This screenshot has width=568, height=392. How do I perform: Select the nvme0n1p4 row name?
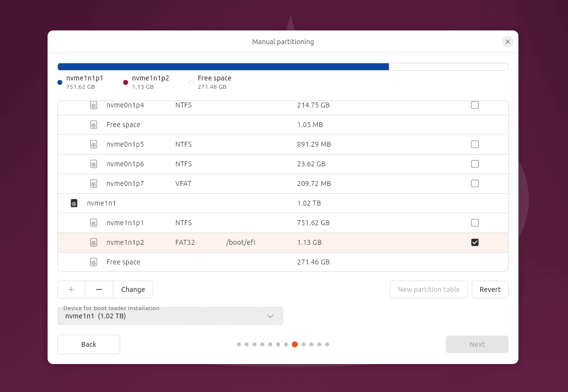click(126, 105)
